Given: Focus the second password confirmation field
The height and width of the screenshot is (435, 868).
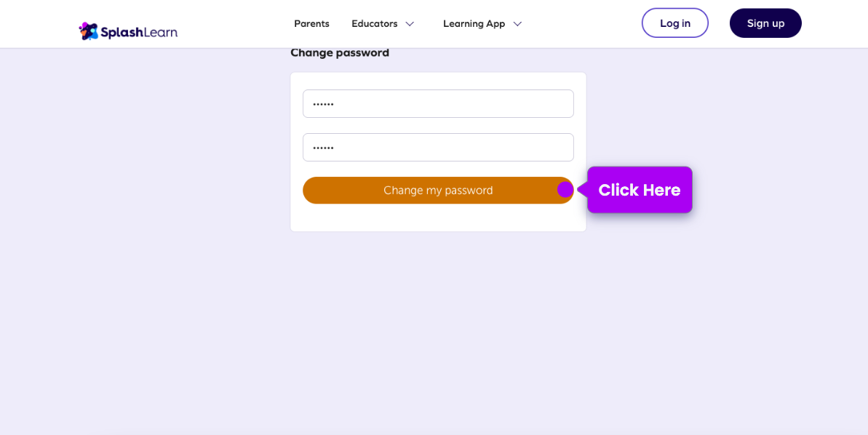Looking at the screenshot, I should coord(438,148).
